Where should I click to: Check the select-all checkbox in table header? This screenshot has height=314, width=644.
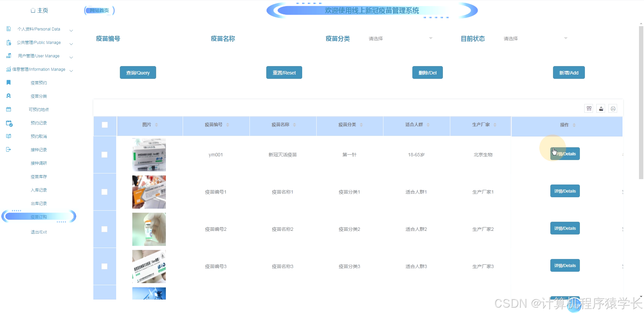tap(105, 124)
